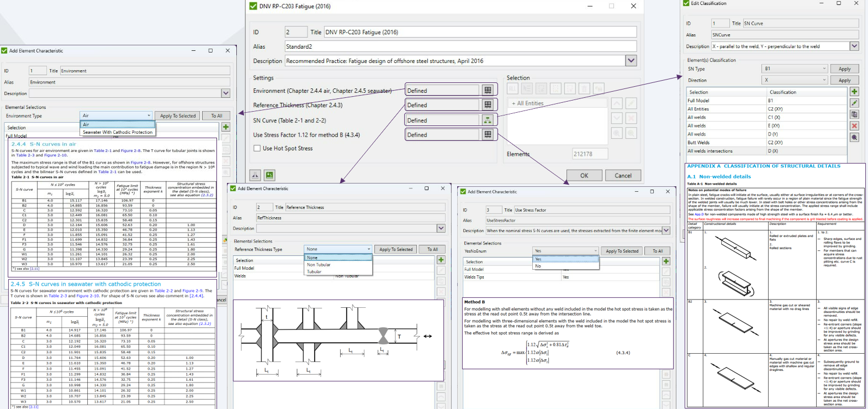Open the Use Stress Factor table icon
The height and width of the screenshot is (409, 868).
[x=488, y=134]
